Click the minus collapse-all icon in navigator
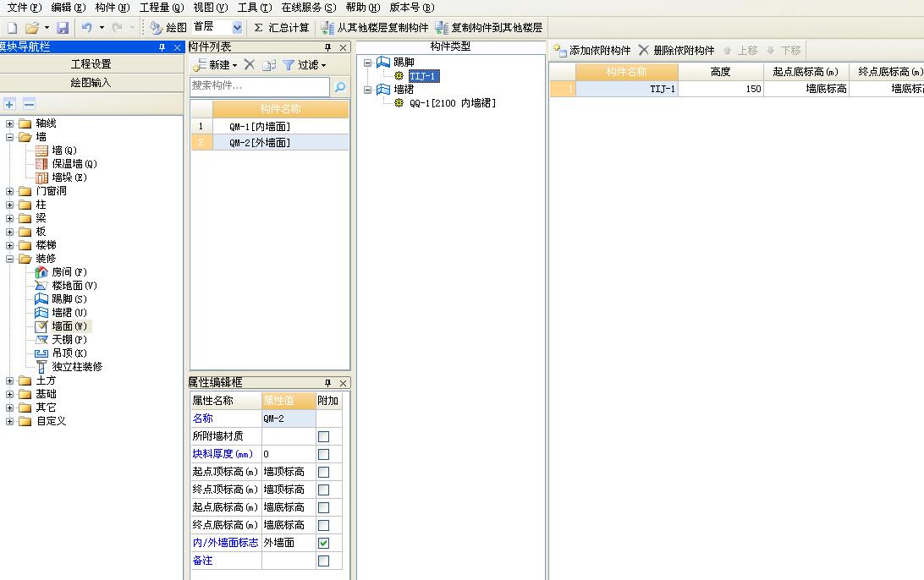Screen dimensions: 924x580 [29, 104]
